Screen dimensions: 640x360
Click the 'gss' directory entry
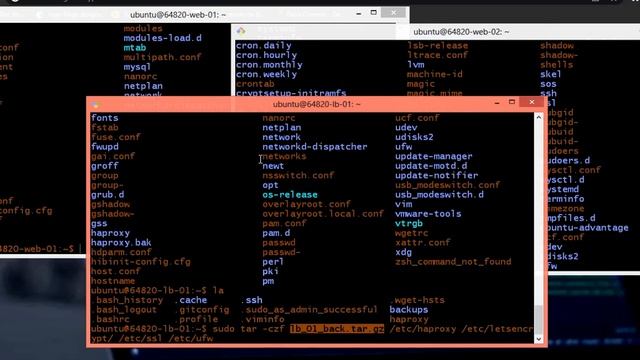pyautogui.click(x=99, y=224)
